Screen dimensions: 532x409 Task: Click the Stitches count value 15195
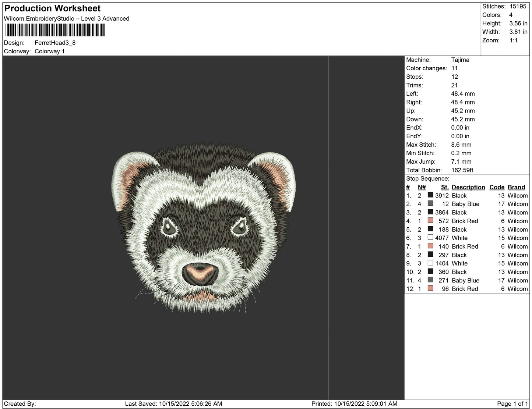coord(518,6)
